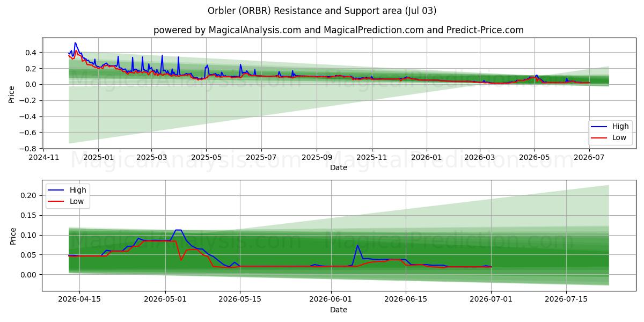Click the '2025-05' x-axis tick label

coord(206,158)
